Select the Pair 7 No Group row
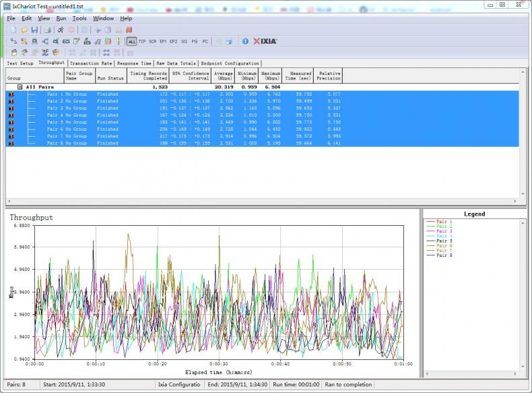This screenshot has height=393, width=532. pyautogui.click(x=262, y=136)
